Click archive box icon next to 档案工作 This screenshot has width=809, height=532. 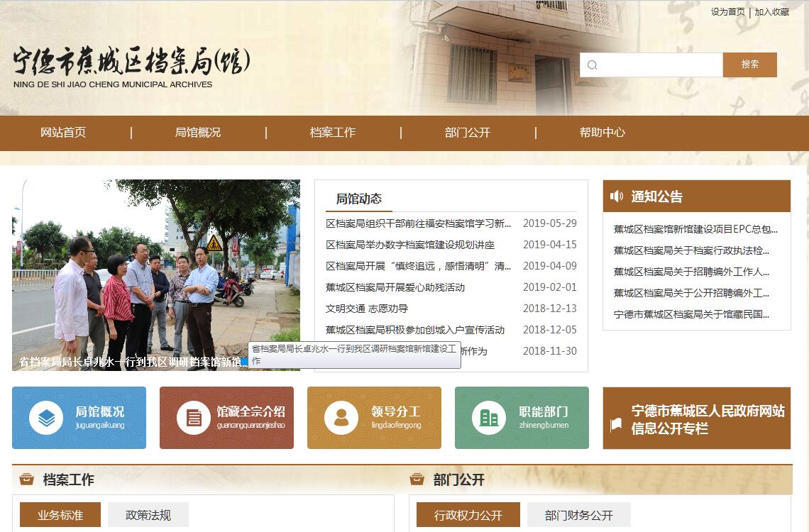(26, 480)
